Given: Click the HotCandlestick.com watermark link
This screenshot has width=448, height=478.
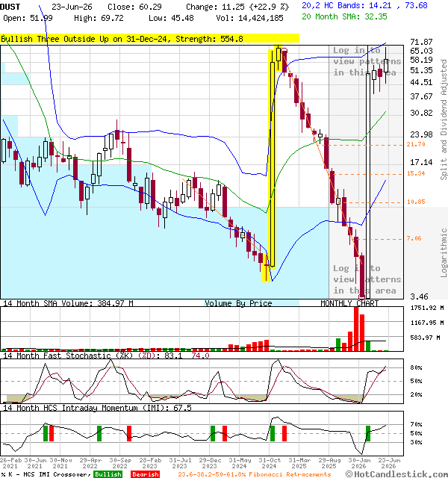Looking at the screenshot, I should [396, 474].
